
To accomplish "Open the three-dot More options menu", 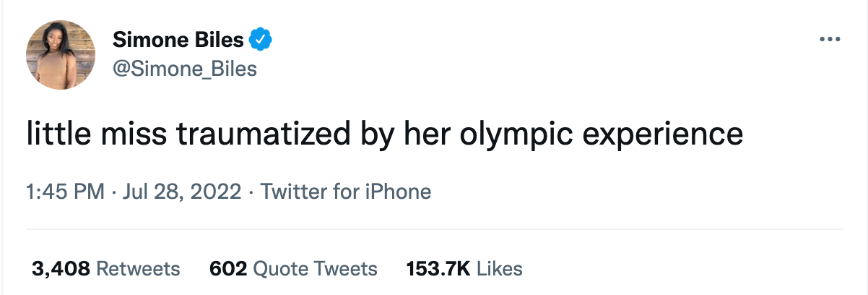I will tap(830, 39).
